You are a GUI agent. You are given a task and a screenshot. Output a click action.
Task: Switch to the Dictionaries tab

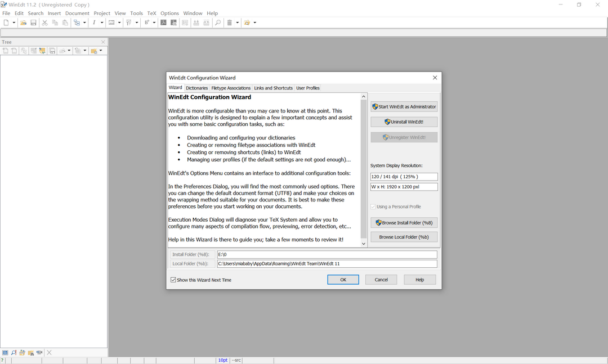click(196, 88)
